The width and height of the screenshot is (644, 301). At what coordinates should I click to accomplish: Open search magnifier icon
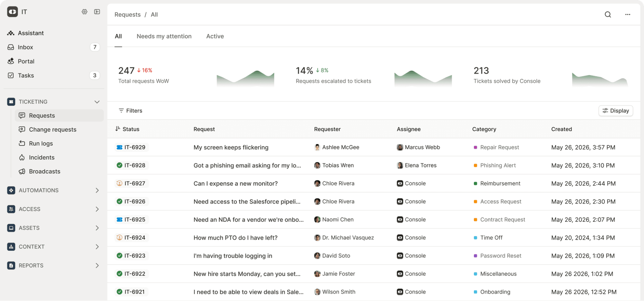point(608,15)
